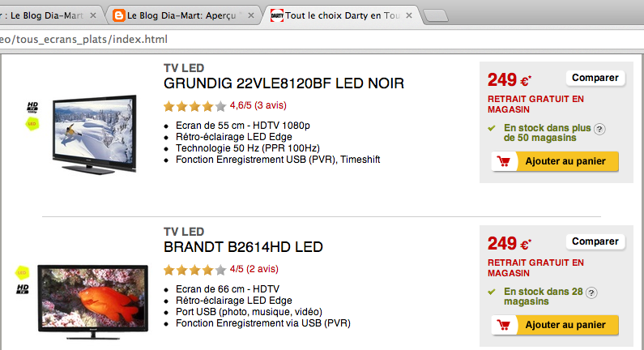Add the Brandt B2614HD to the panier
This screenshot has height=350, width=644.
(x=555, y=325)
